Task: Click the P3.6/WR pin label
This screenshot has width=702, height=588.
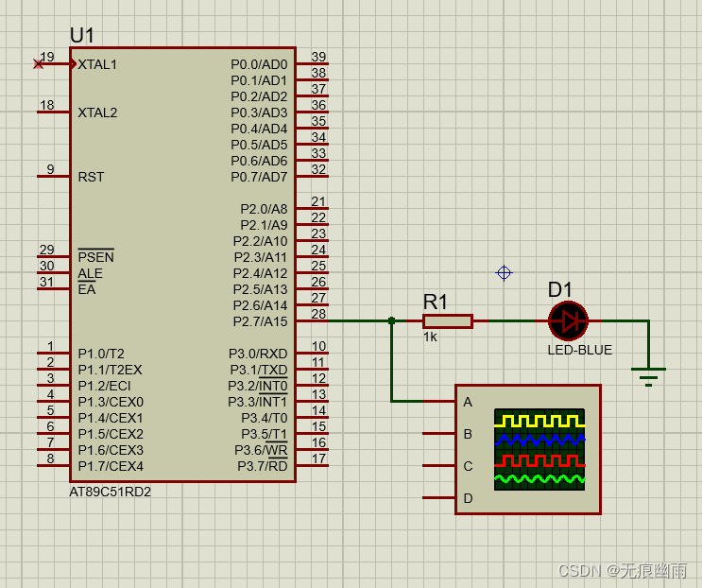Action: click(x=262, y=450)
